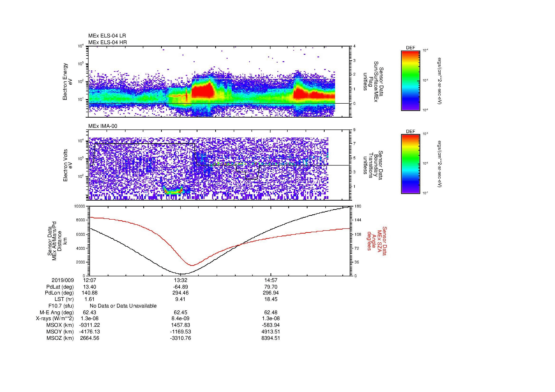The height and width of the screenshot is (392, 555).
Task: Select the top DEF color bar
Action: coord(410,80)
